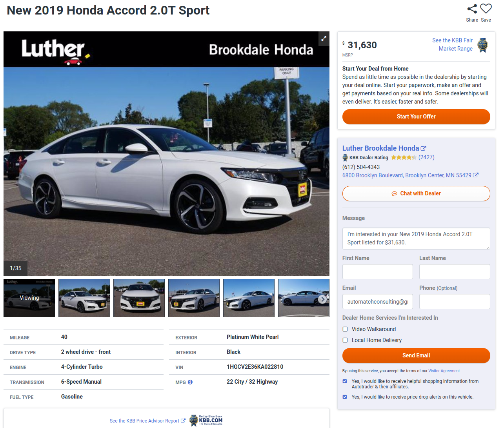Uncheck helpful shopping information checkbox

(x=345, y=381)
